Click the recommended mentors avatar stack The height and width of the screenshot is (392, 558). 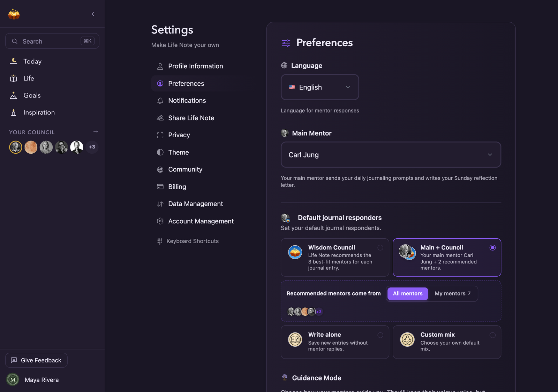click(305, 312)
